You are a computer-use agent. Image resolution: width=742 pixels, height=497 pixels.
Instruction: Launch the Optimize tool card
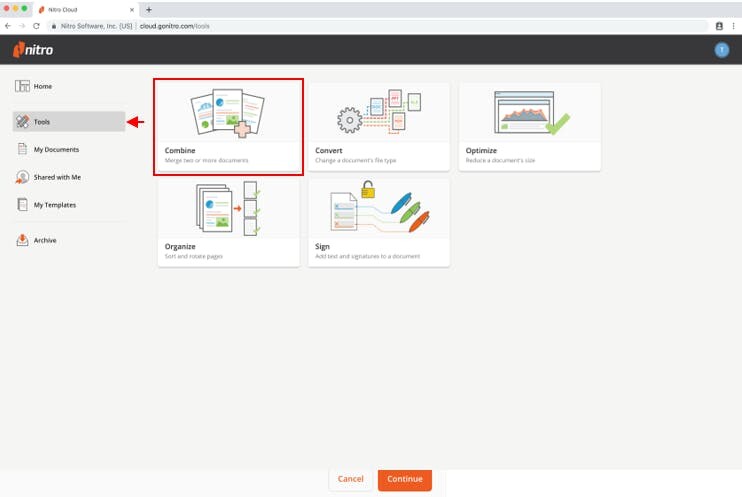[530, 127]
